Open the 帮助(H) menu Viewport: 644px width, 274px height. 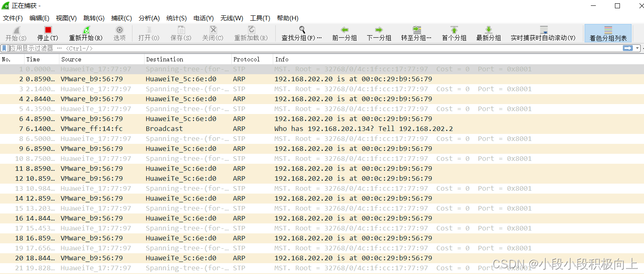288,18
